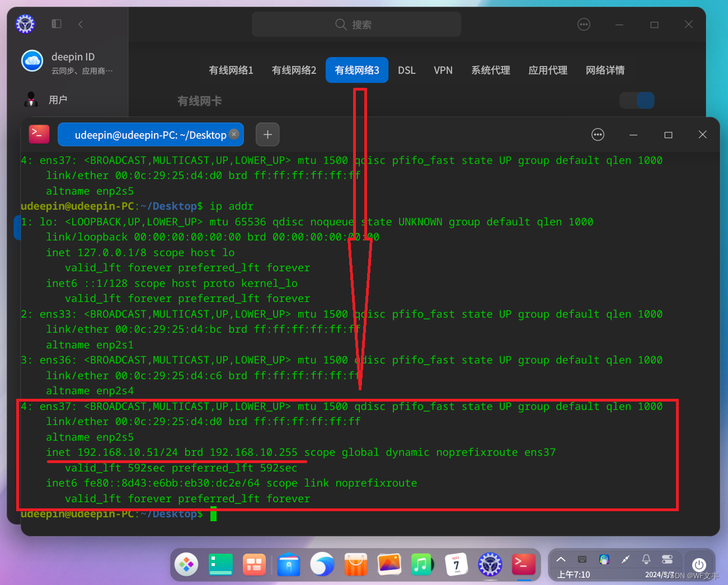This screenshot has height=585, width=728.
Task: Select 用户 in the settings sidebar
Action: click(x=58, y=99)
